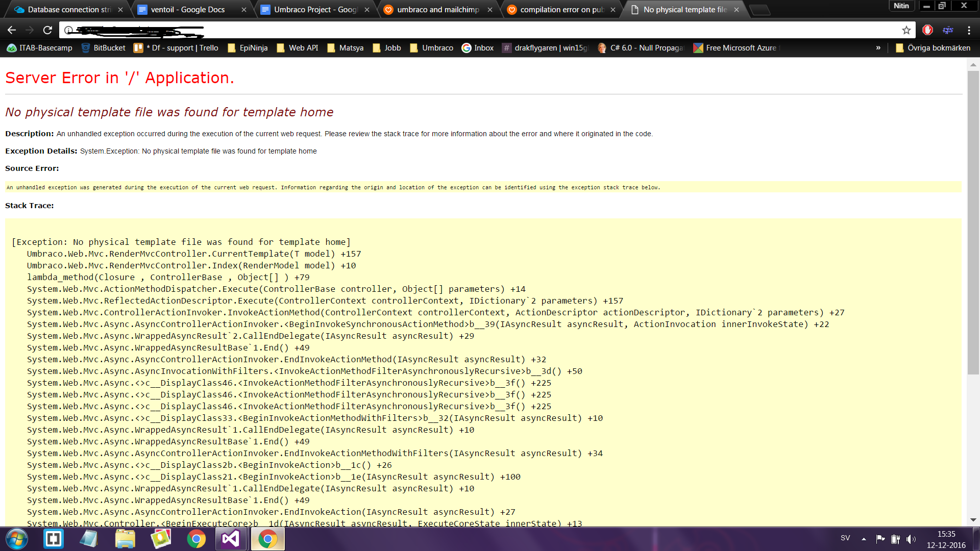Open Windows Start menu
The width and height of the screenshot is (980, 551).
click(16, 539)
